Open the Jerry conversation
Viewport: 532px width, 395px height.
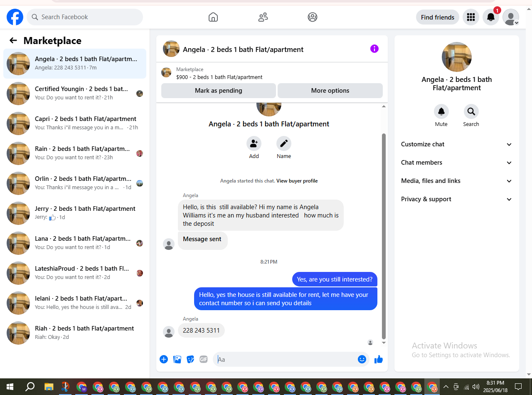tap(75, 213)
